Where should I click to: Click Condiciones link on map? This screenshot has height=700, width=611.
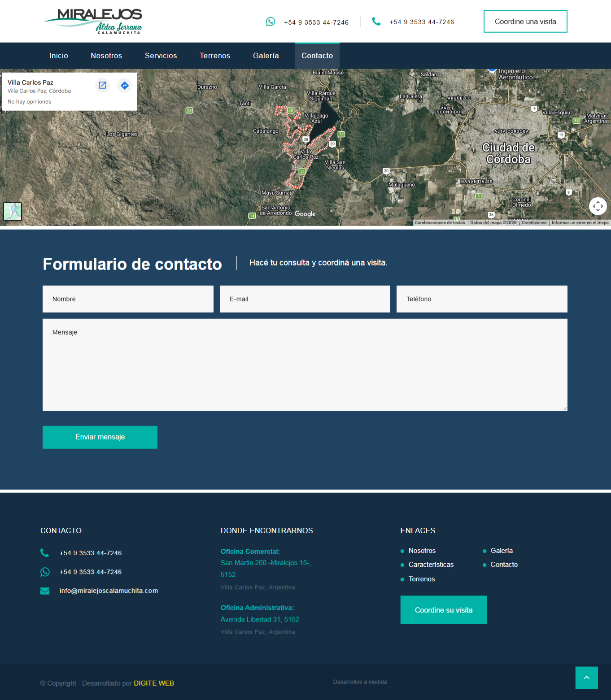pos(534,223)
